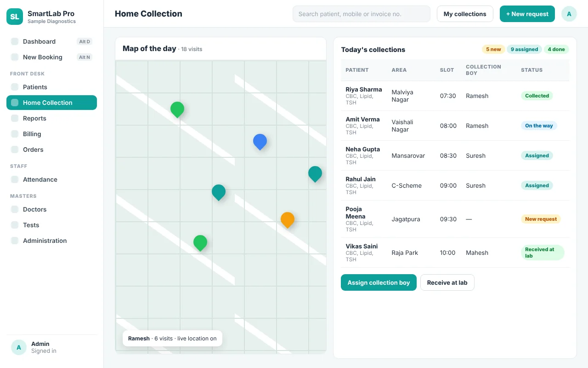Screen dimensions: 588x368
Task: Navigate to Reports section
Action: 51,118
